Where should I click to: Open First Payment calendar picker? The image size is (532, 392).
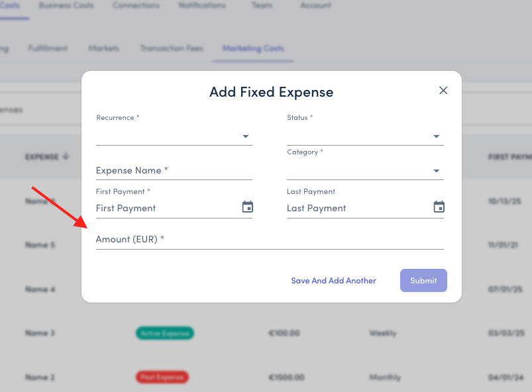tap(247, 207)
